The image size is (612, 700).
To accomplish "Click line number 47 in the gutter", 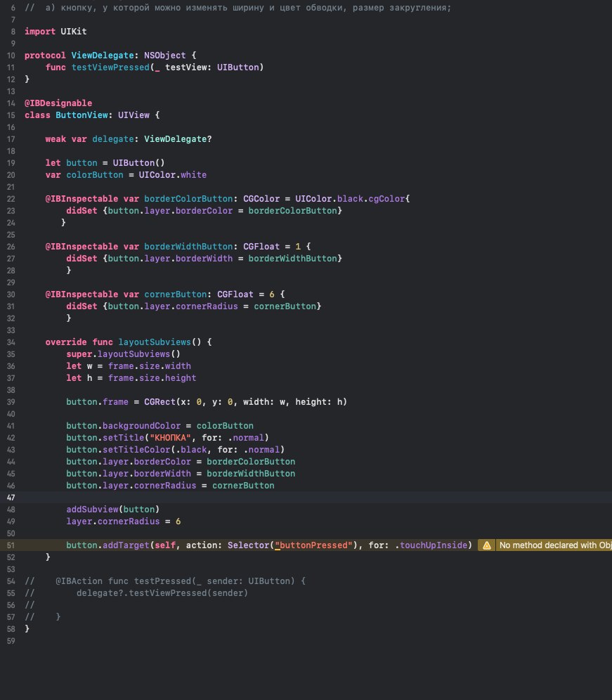I will 11,498.
